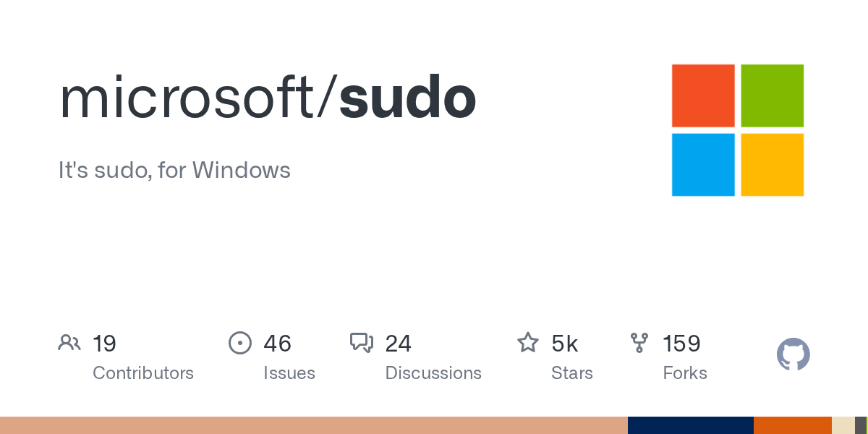Open the Discussions label

pyautogui.click(x=433, y=373)
